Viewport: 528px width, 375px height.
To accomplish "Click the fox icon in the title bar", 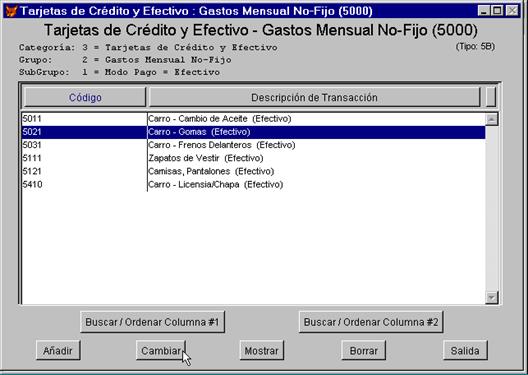I will 11,11.
